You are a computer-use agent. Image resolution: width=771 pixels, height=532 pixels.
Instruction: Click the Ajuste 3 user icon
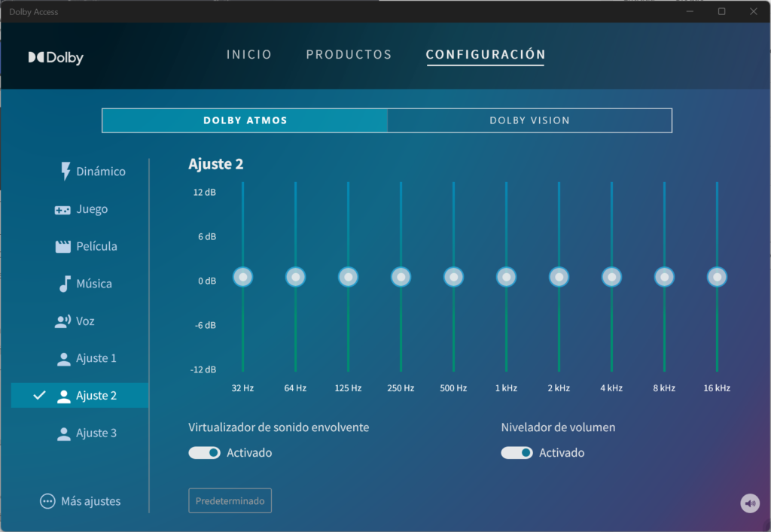63,433
